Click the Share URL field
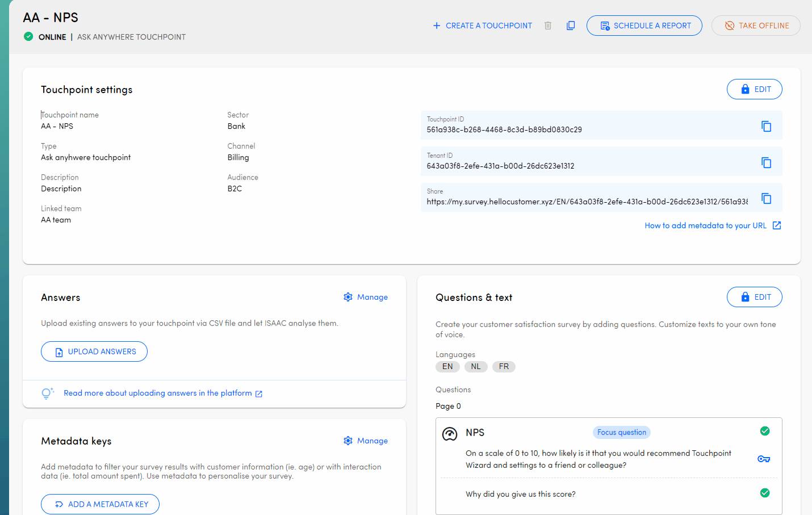The image size is (812, 515). (x=587, y=202)
